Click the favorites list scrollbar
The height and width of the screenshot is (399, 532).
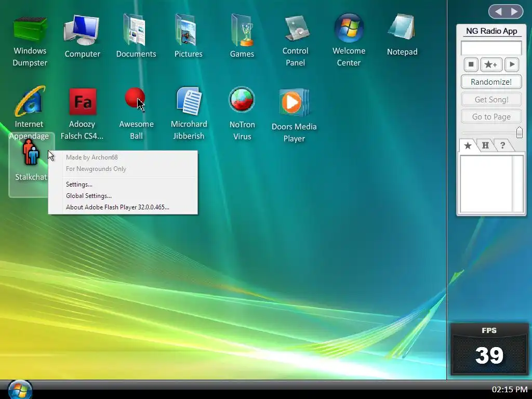pyautogui.click(x=518, y=184)
